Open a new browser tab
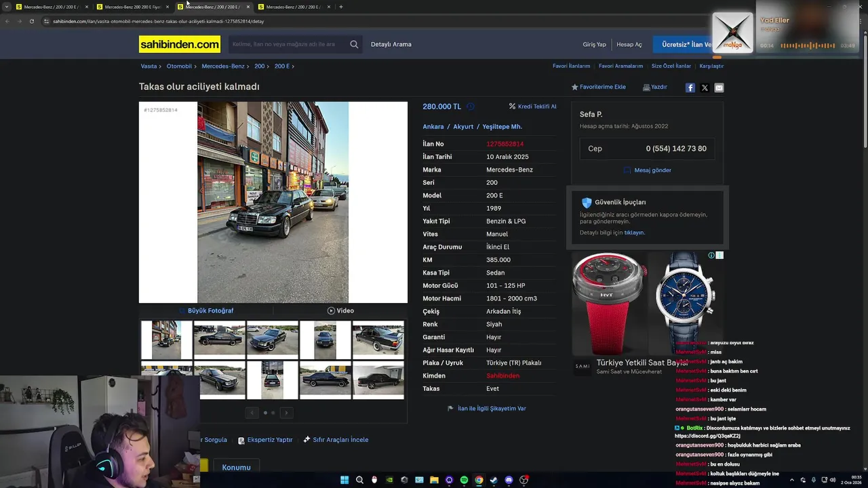The image size is (868, 488). (341, 7)
